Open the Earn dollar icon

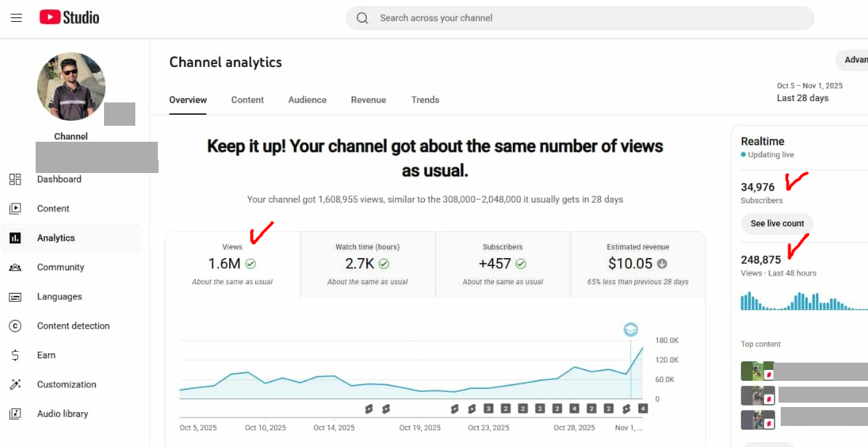pyautogui.click(x=15, y=355)
